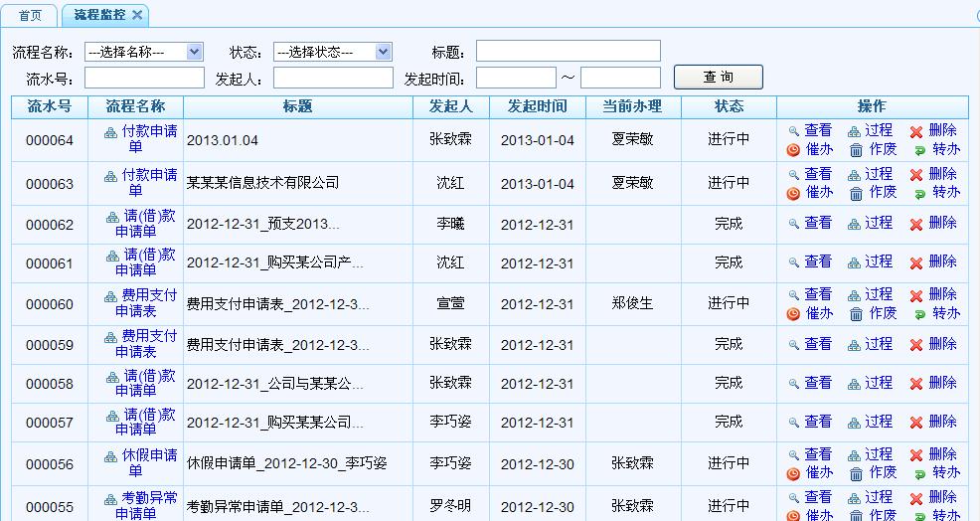Click 删除 icon for row 000059
The image size is (980, 521).
coord(916,345)
